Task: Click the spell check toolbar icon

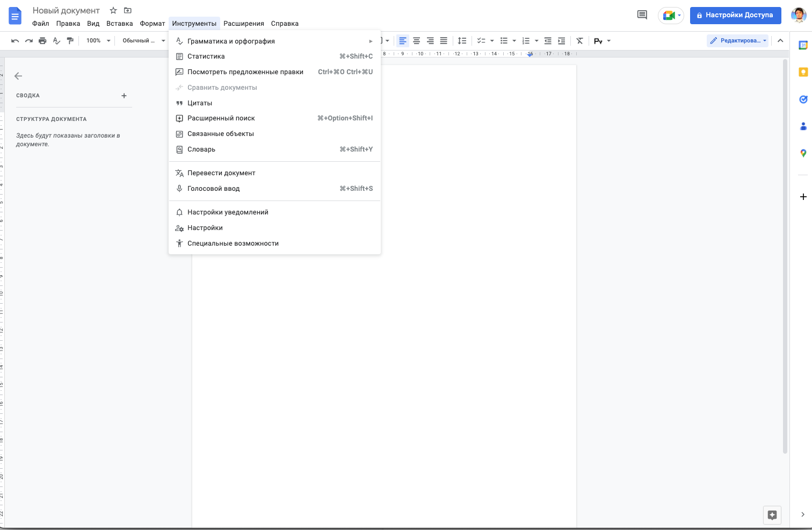Action: (56, 41)
